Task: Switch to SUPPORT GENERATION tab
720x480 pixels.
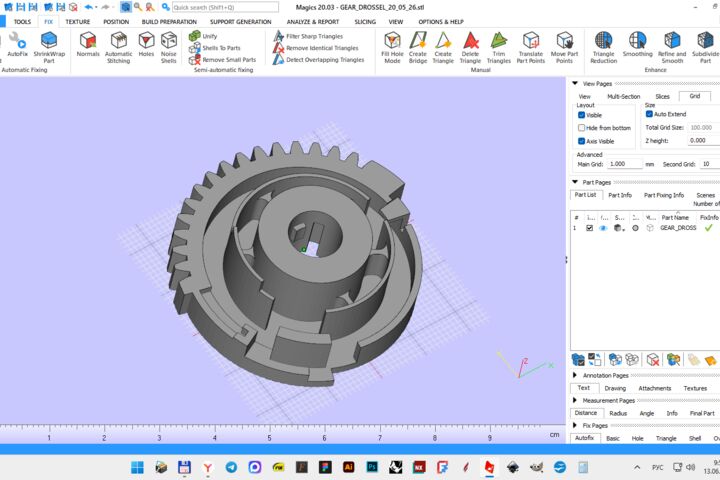Action: click(241, 22)
